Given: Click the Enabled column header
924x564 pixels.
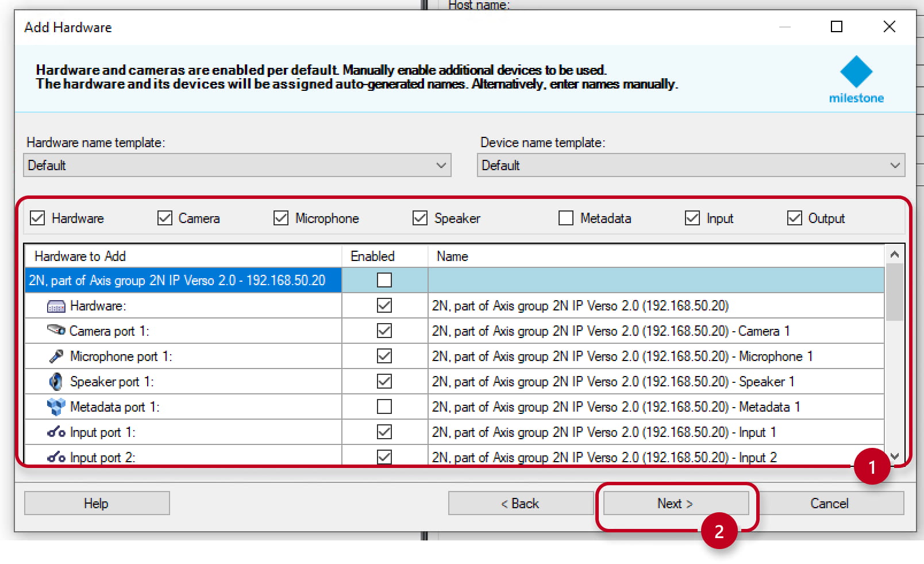Looking at the screenshot, I should [385, 256].
